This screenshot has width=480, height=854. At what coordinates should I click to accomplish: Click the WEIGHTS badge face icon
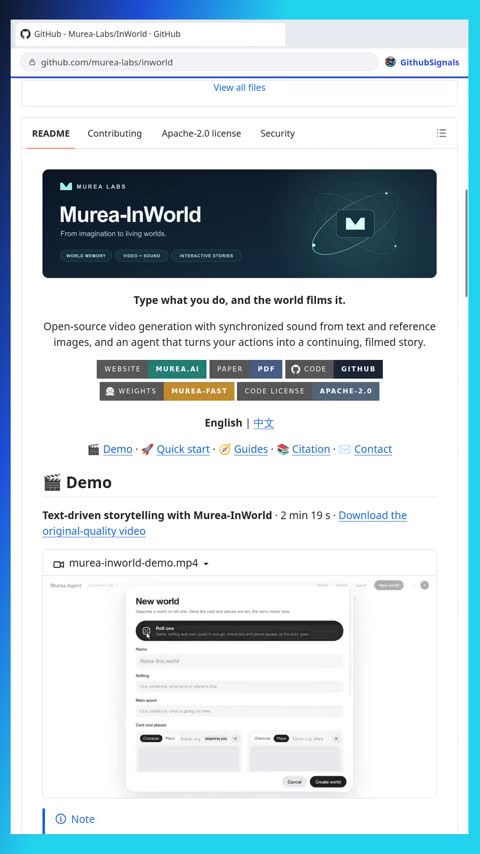tap(110, 391)
